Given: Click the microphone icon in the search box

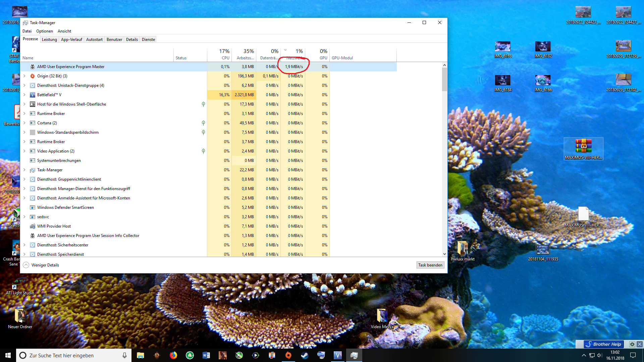Looking at the screenshot, I should (124, 355).
